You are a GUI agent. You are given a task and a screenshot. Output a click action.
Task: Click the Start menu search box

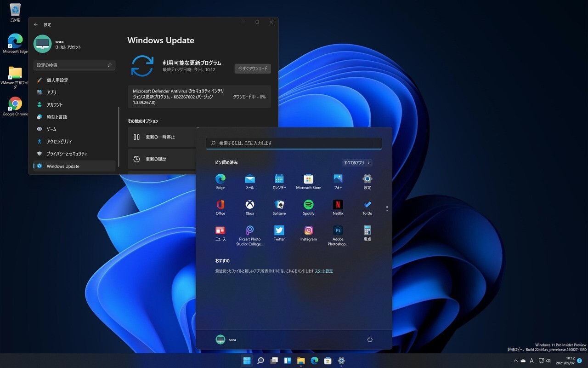coord(294,143)
